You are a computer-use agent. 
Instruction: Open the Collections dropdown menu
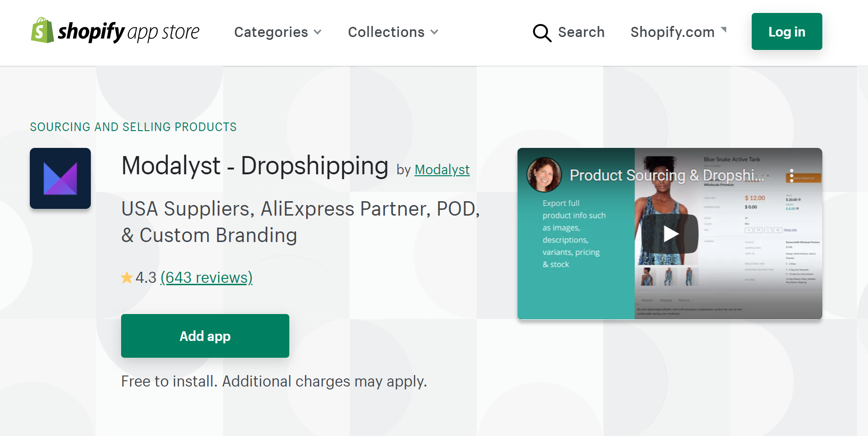393,32
